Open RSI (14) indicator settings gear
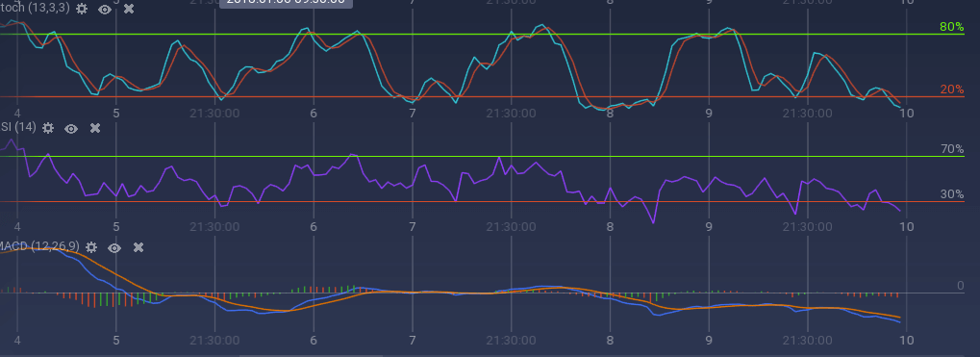This screenshot has height=357, width=980. pos(47,128)
